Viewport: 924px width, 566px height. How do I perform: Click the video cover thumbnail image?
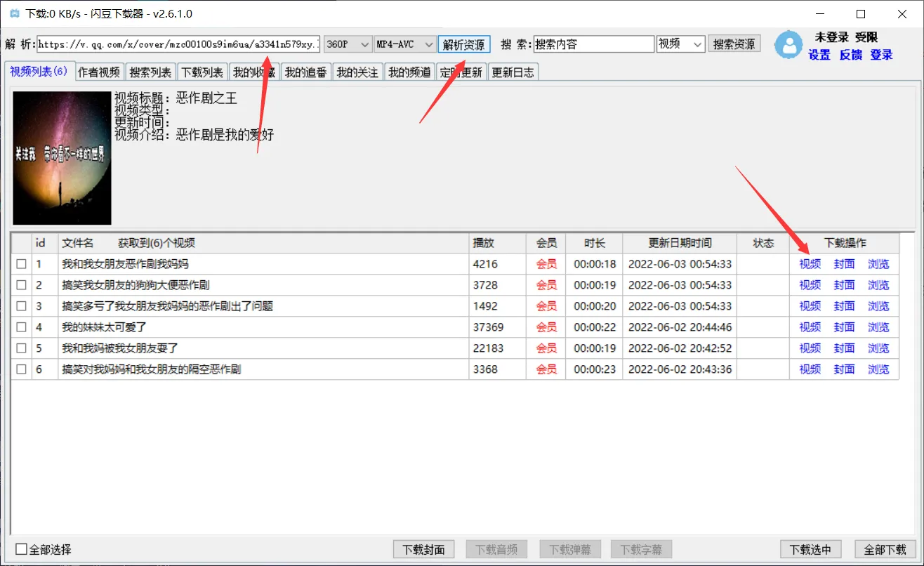click(62, 158)
